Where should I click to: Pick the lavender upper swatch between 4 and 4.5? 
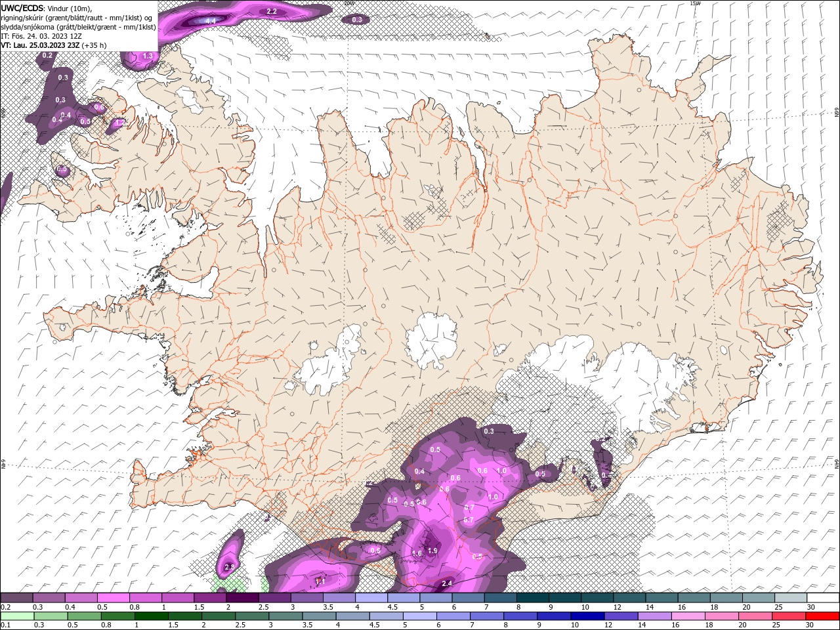371,598
